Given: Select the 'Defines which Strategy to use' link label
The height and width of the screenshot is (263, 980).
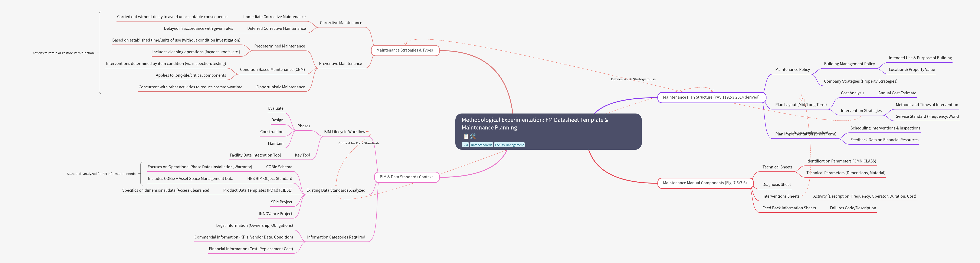Looking at the screenshot, I should 633,79.
